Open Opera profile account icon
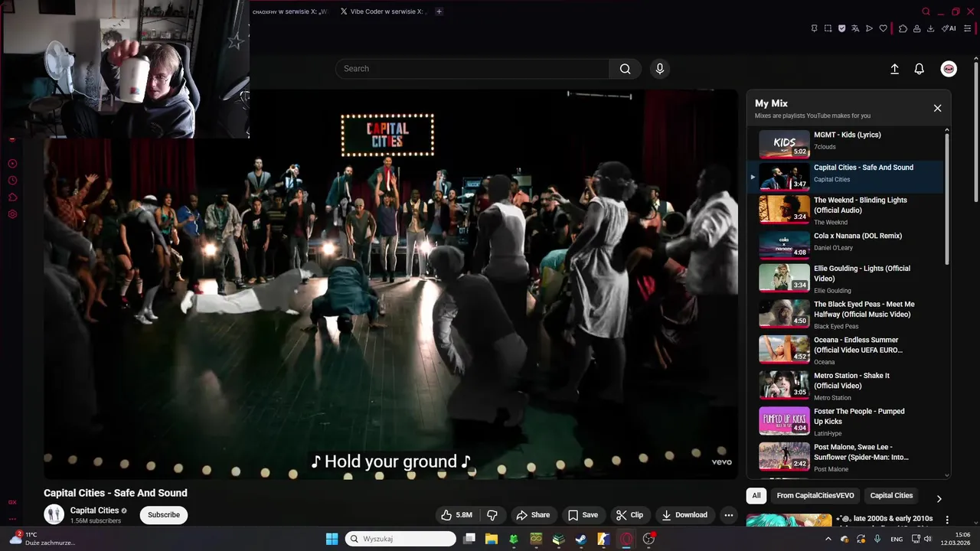 click(916, 28)
